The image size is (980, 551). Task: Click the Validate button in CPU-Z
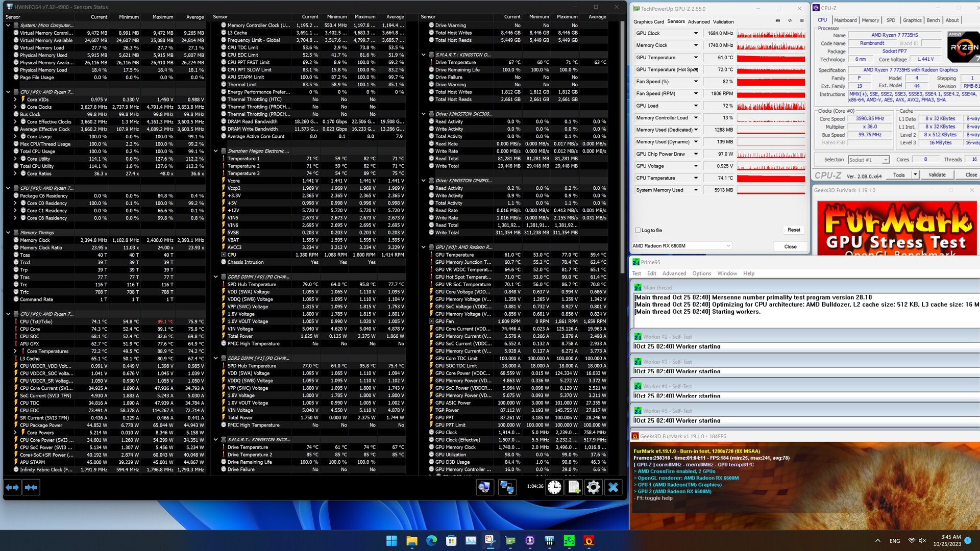point(937,175)
